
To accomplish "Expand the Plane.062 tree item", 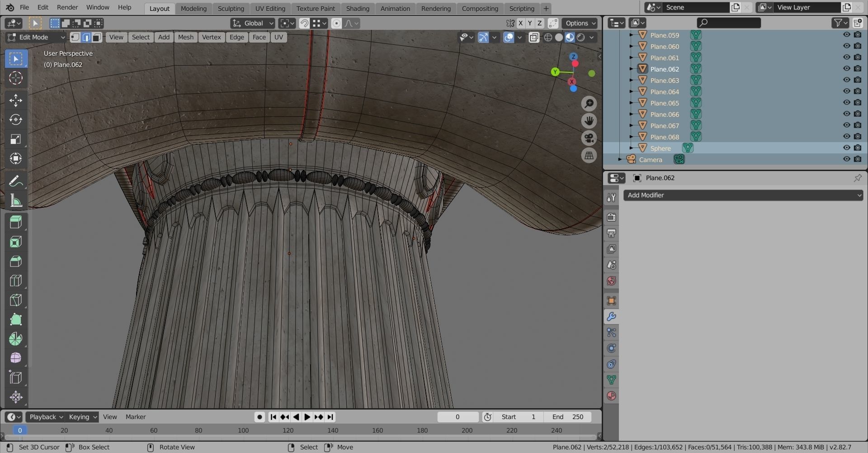I will tap(632, 69).
